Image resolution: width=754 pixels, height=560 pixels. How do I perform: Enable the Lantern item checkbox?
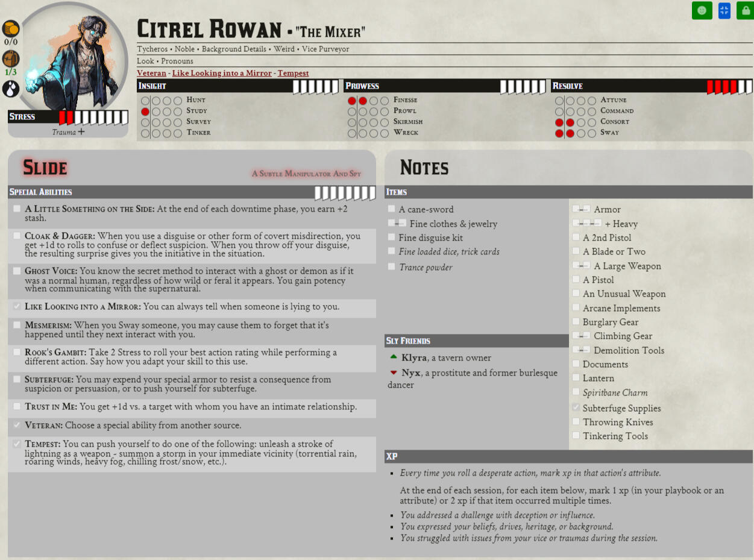pos(576,378)
